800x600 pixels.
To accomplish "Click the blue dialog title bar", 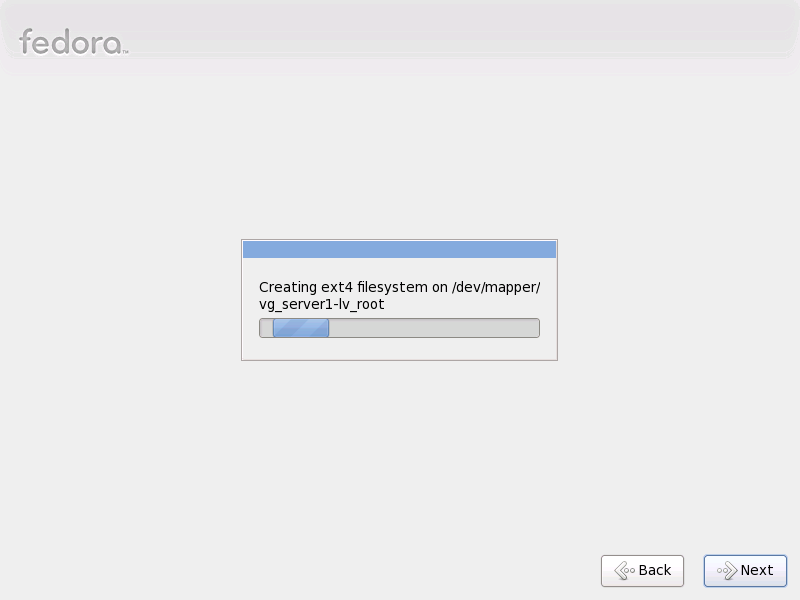I will tap(399, 249).
